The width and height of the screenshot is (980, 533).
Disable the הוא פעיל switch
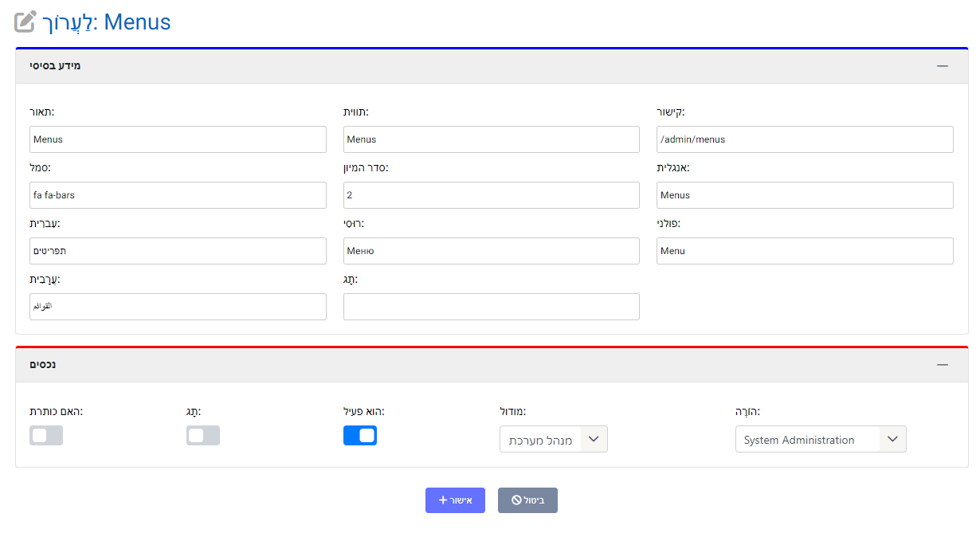click(x=360, y=436)
